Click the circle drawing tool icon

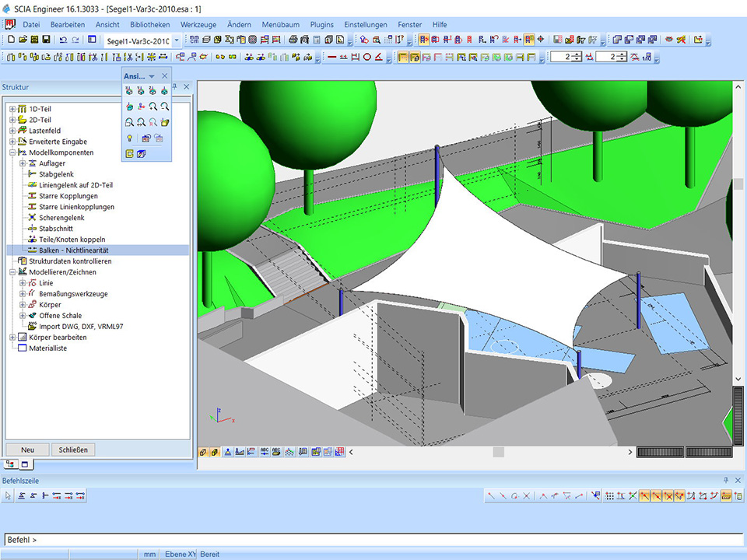(367, 57)
